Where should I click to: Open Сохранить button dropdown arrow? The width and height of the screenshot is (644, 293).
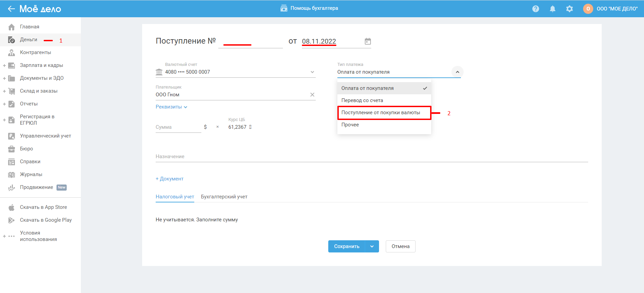(372, 246)
